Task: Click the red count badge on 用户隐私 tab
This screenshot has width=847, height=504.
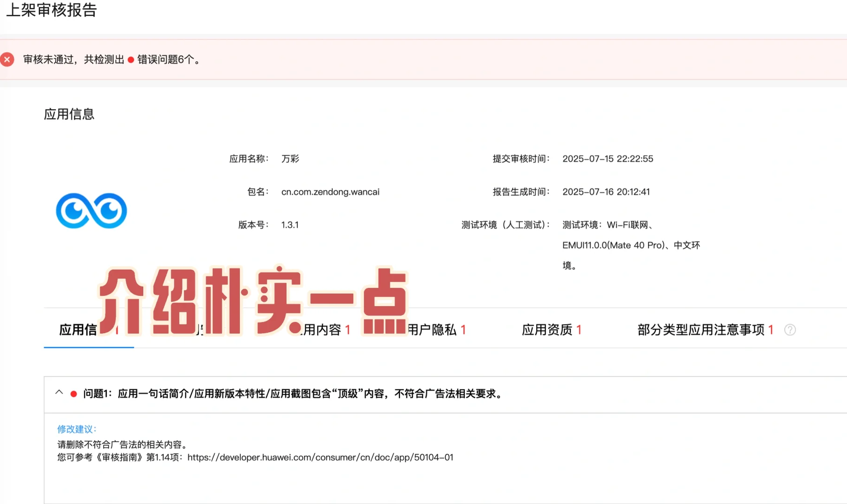Action: click(x=462, y=329)
